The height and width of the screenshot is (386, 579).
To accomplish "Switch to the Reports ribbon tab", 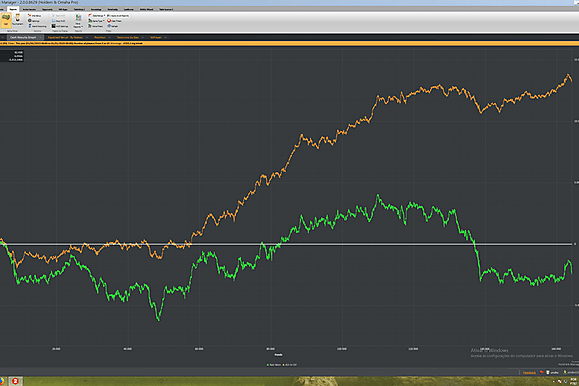I will [x=13, y=9].
